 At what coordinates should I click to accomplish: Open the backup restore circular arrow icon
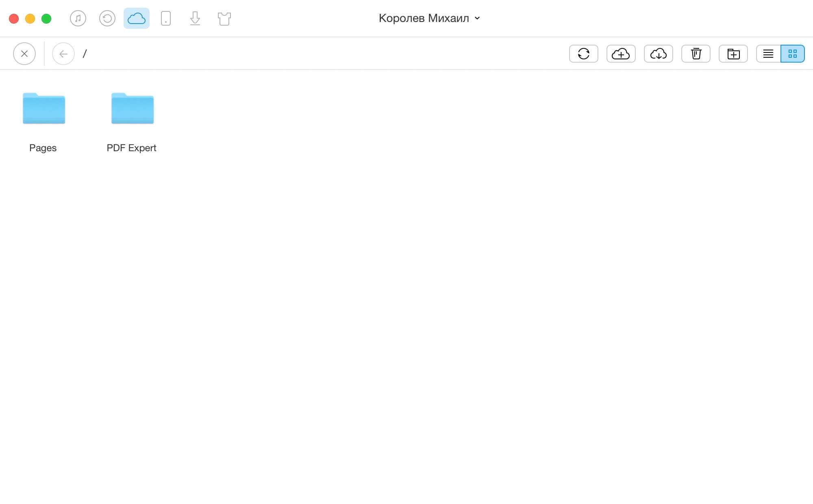pos(107,18)
